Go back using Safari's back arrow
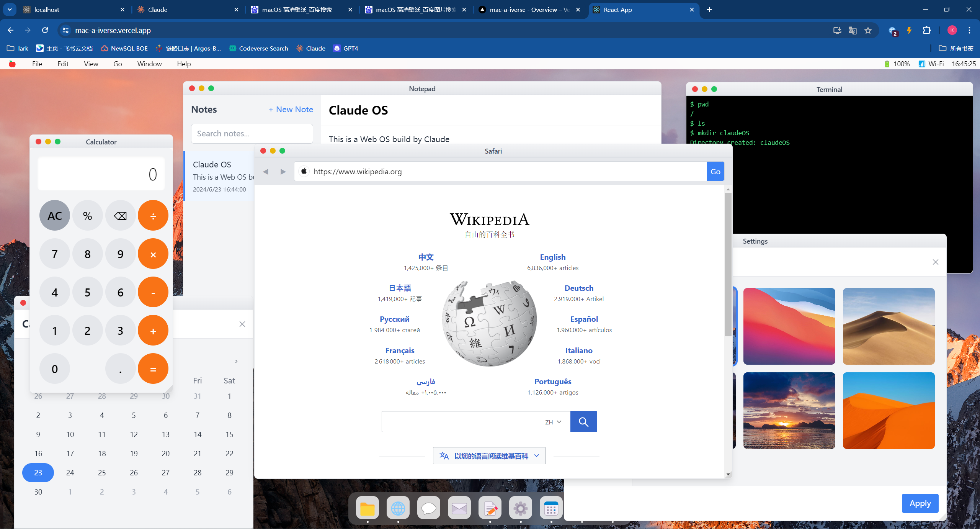 266,172
